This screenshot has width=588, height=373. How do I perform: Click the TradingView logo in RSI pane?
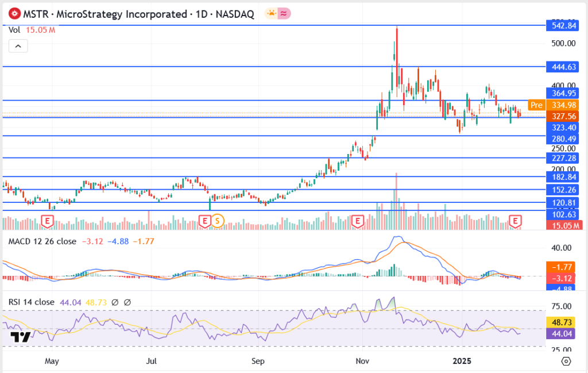tap(20, 338)
